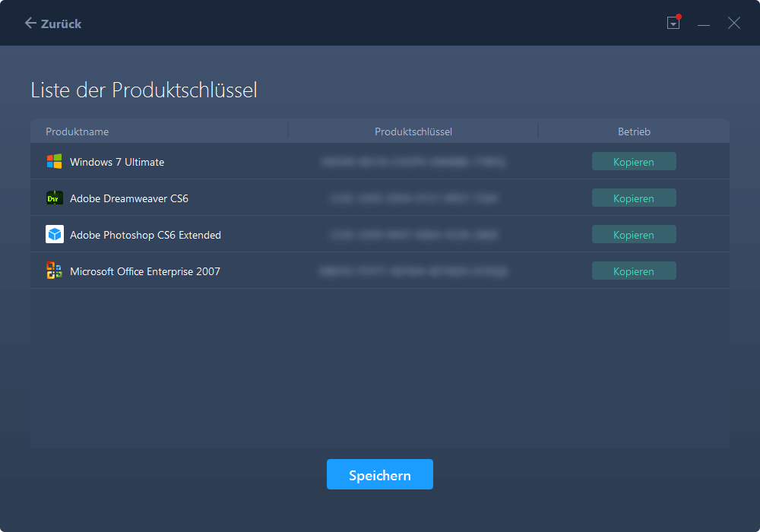The height and width of the screenshot is (532, 760).
Task: Go back using the Zurück link
Action: (62, 24)
